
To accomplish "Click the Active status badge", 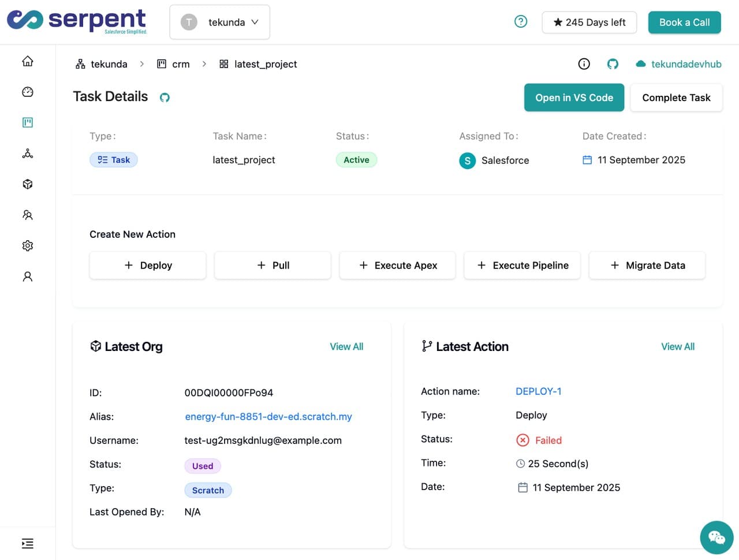I will [356, 160].
